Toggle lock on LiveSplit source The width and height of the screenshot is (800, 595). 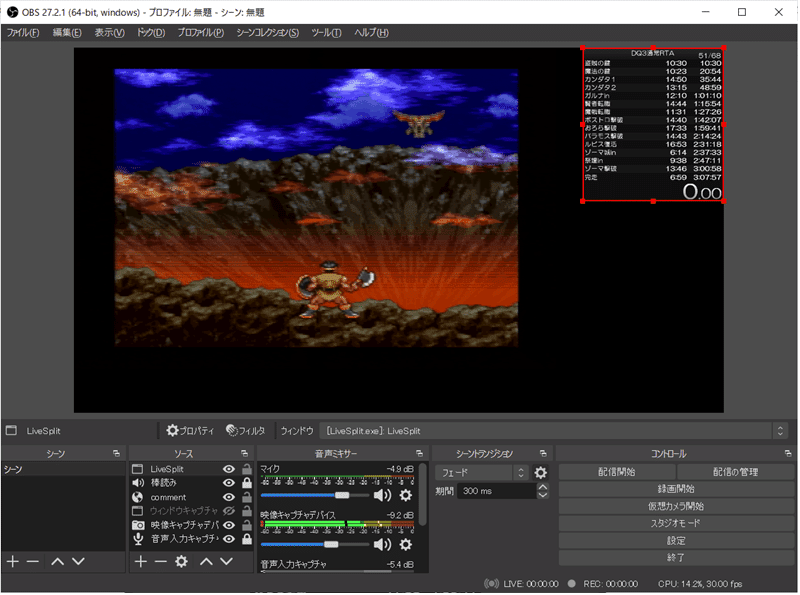tap(247, 469)
